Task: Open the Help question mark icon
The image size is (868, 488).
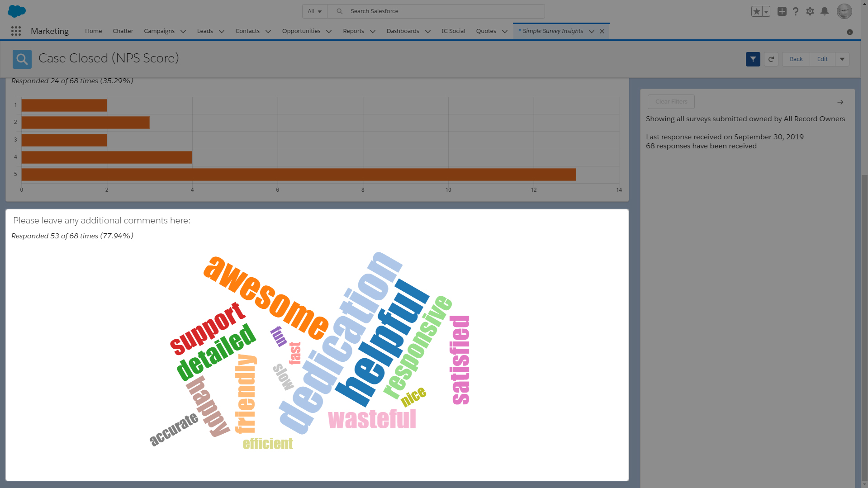Action: (796, 11)
